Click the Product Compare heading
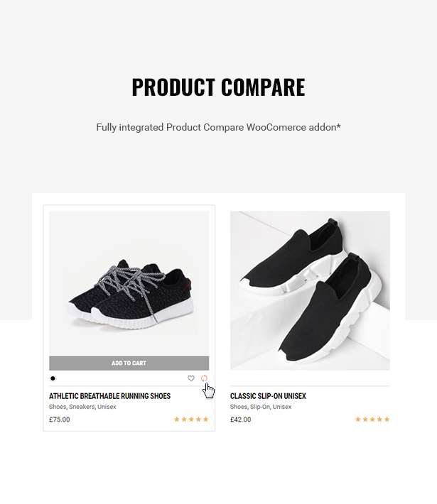 (x=219, y=87)
